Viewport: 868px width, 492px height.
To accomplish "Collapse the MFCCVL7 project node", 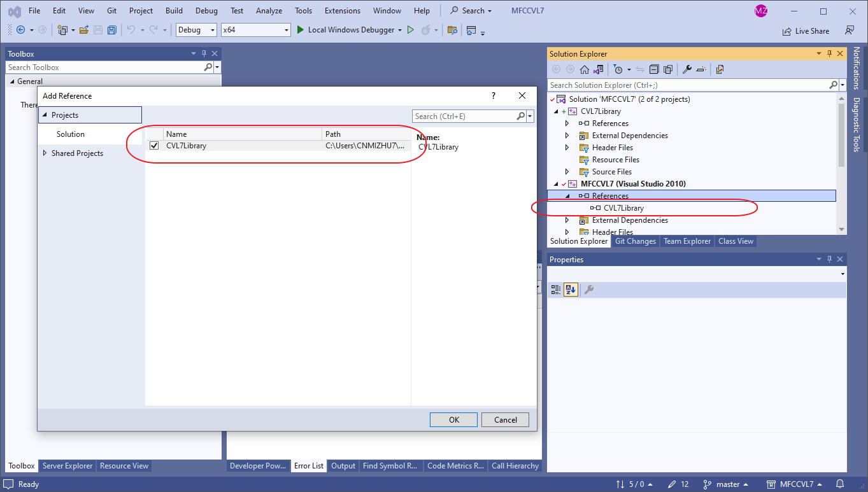I will click(555, 184).
